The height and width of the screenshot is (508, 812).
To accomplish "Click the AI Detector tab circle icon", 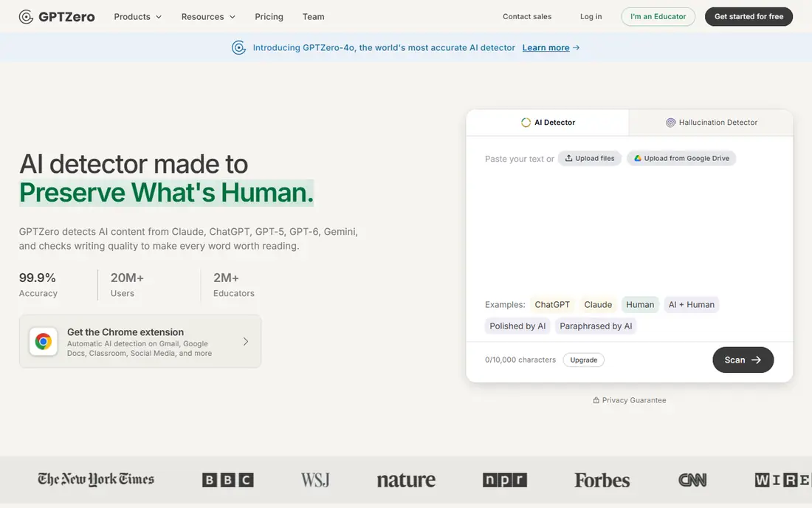I will (x=526, y=123).
